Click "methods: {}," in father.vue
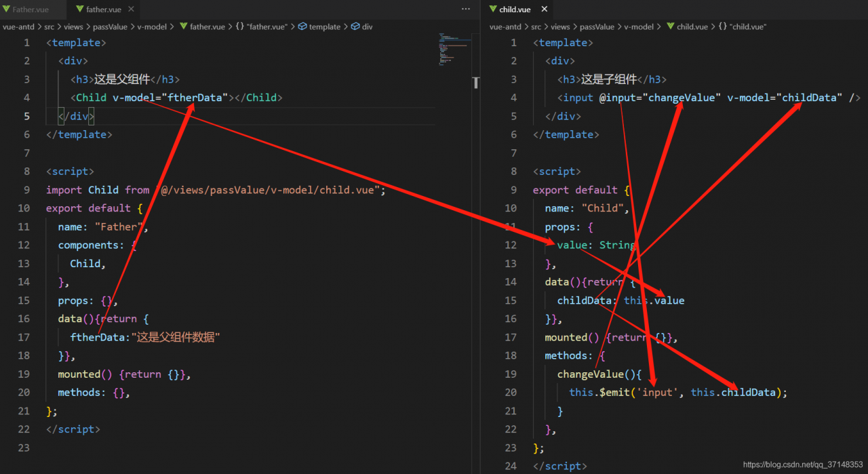868x474 pixels. point(94,393)
